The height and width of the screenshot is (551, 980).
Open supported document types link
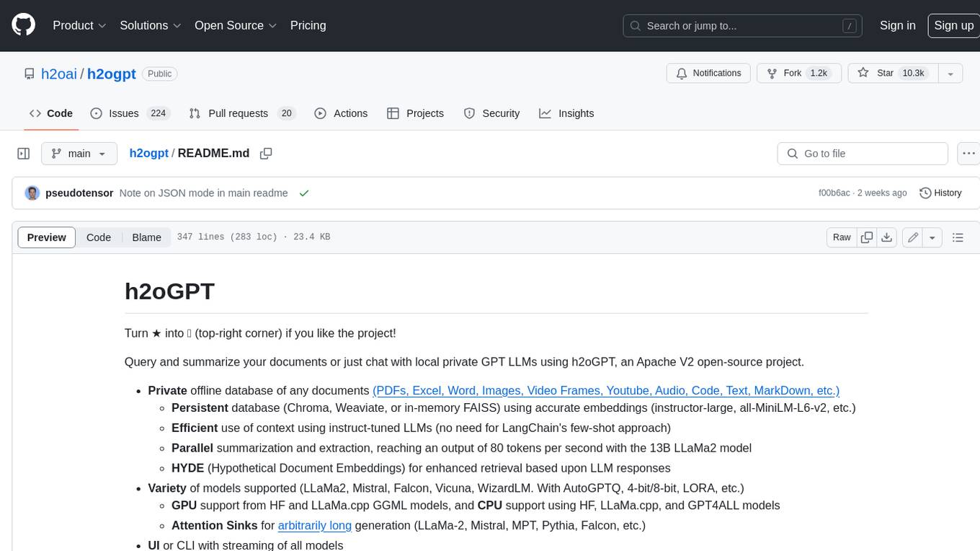coord(606,390)
